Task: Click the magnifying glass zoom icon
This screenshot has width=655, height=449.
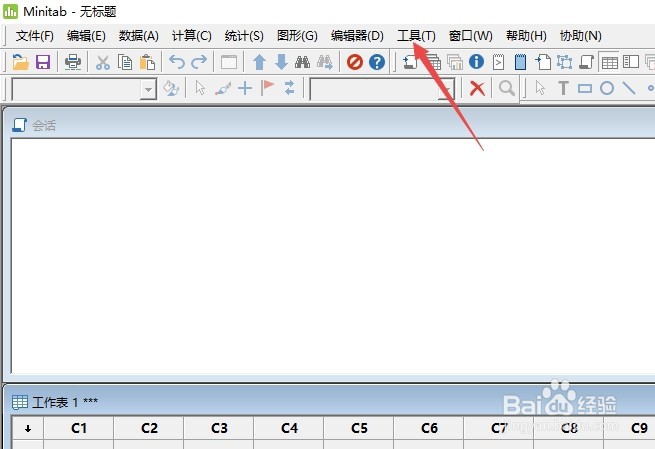Action: [507, 89]
